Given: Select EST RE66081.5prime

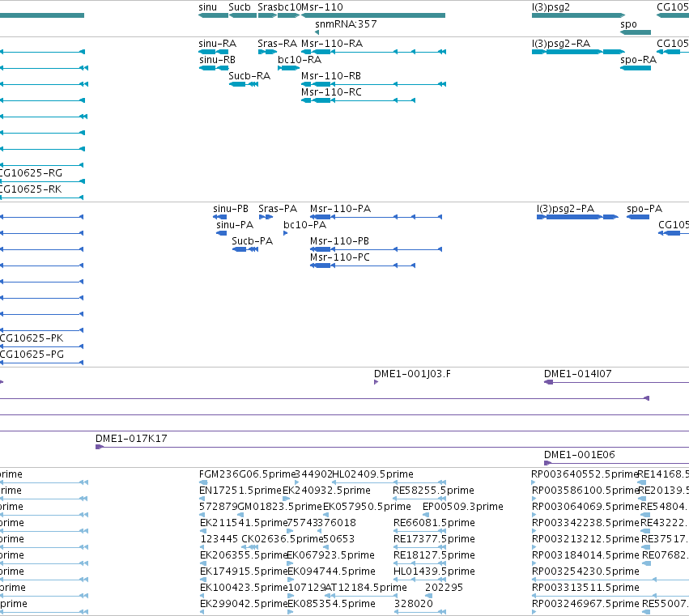Looking at the screenshot, I should 434,523.
